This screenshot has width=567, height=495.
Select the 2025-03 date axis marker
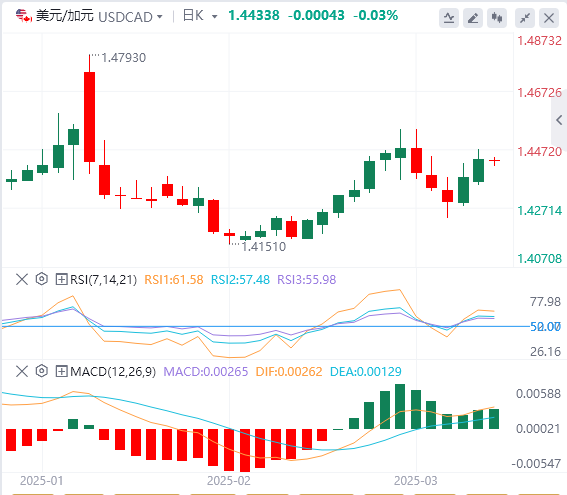click(x=415, y=481)
